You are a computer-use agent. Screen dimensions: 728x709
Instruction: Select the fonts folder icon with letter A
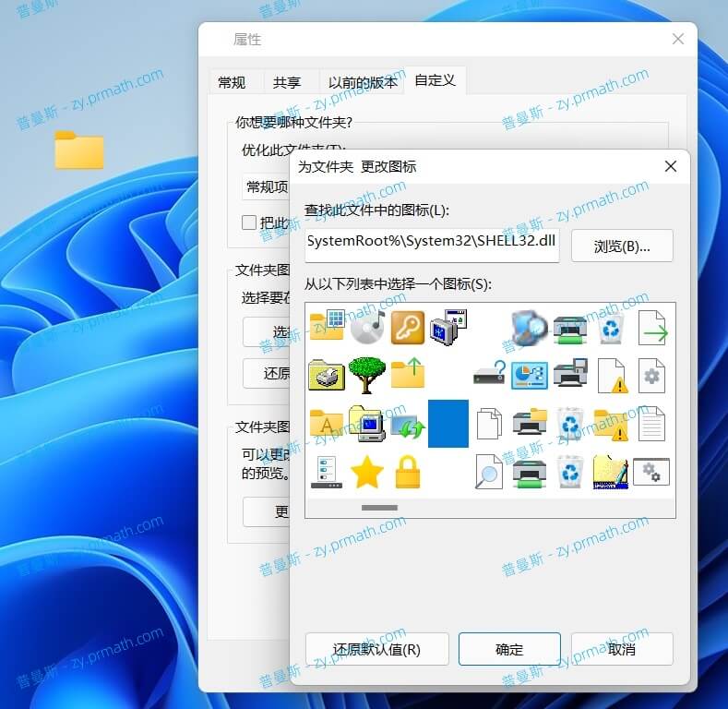point(327,422)
